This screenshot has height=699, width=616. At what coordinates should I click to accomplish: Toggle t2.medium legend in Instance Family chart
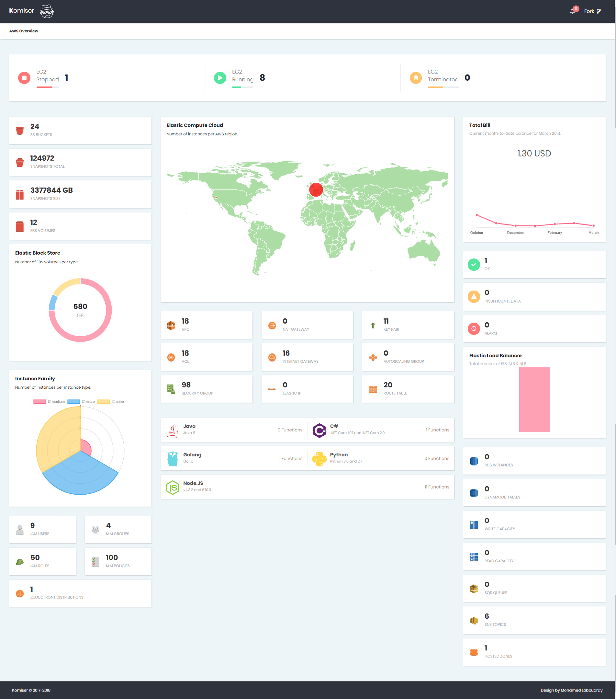[x=49, y=401]
